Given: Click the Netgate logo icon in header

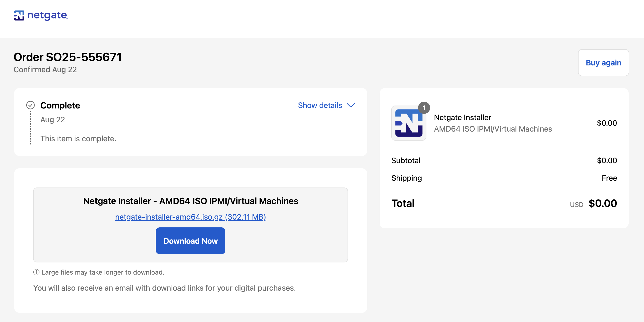Looking at the screenshot, I should point(19,16).
